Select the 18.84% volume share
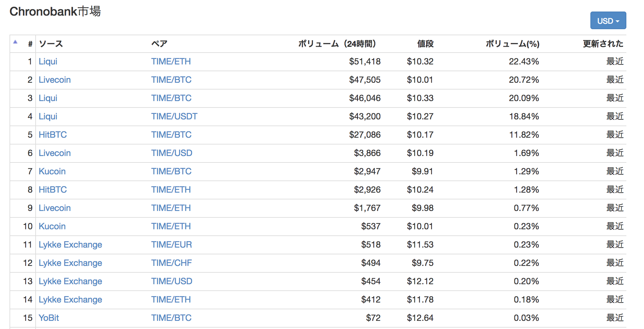 pos(524,116)
